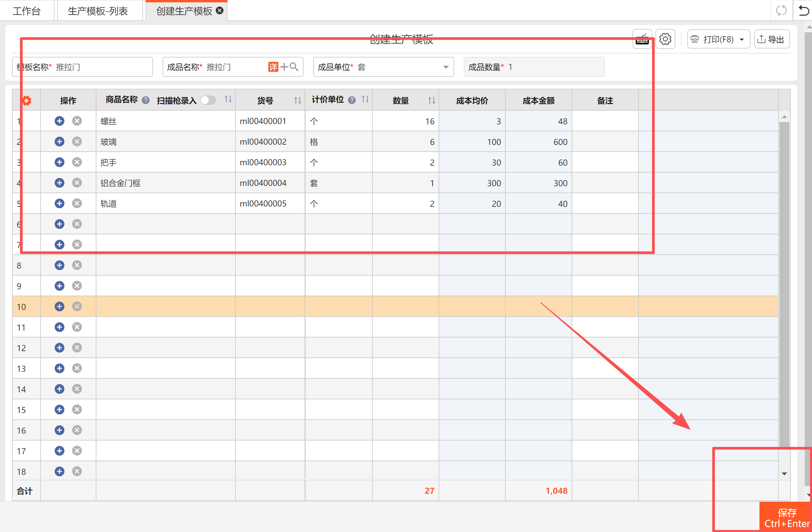Click the 螺丝 product name cell

(166, 121)
